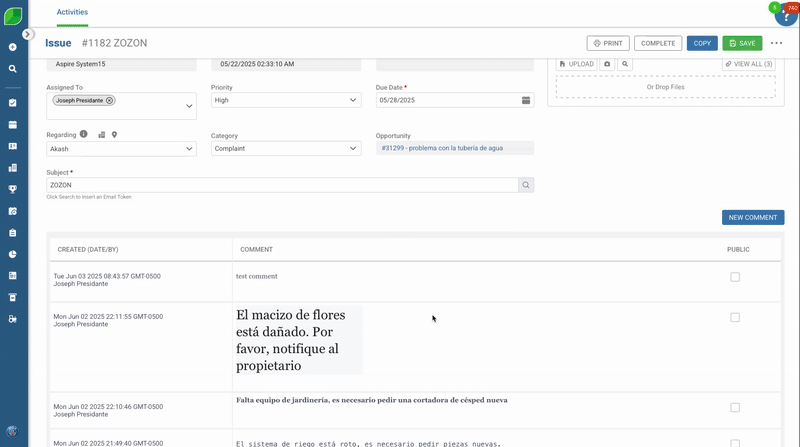
Task: Click the Aspire System15 field
Action: tap(121, 64)
